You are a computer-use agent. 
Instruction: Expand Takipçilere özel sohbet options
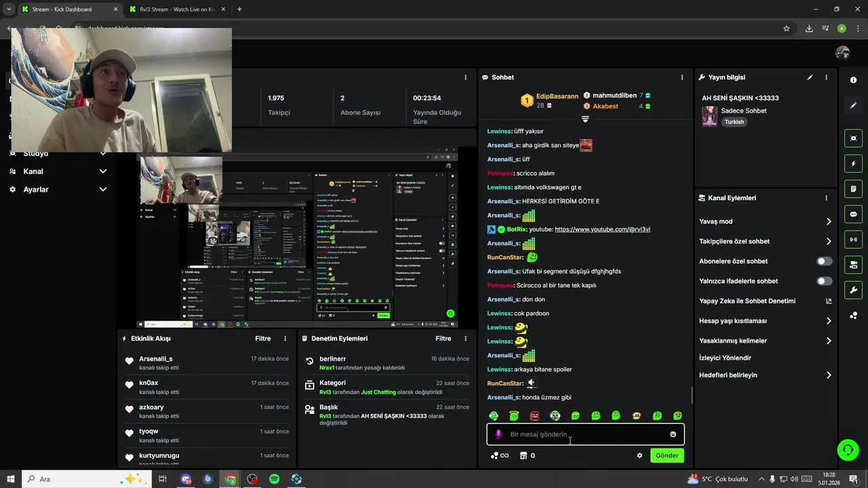coord(829,241)
